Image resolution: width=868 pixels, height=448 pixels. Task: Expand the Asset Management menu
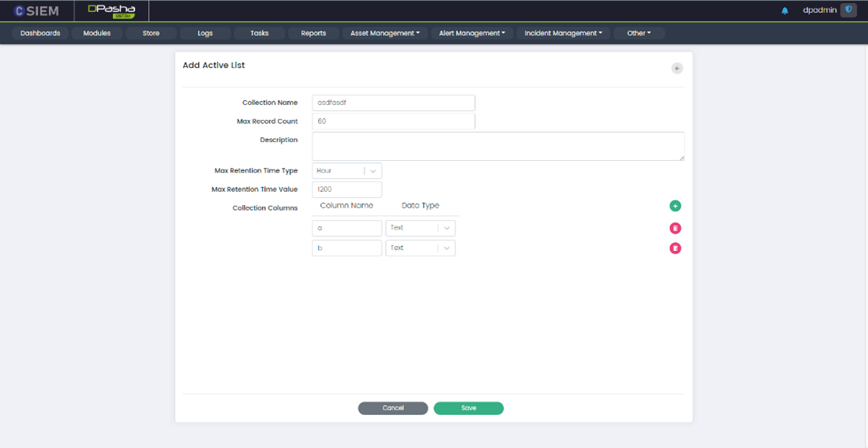point(384,33)
